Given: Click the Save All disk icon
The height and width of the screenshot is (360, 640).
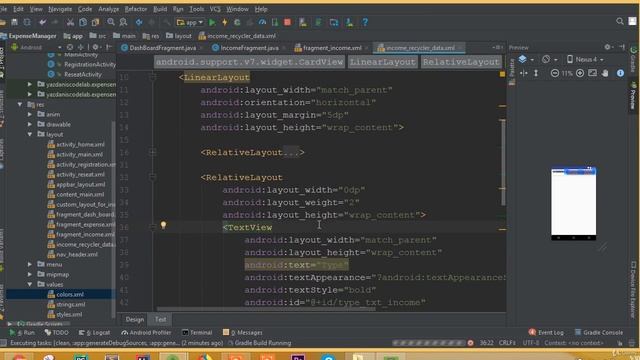Looking at the screenshot, I should click(14, 22).
